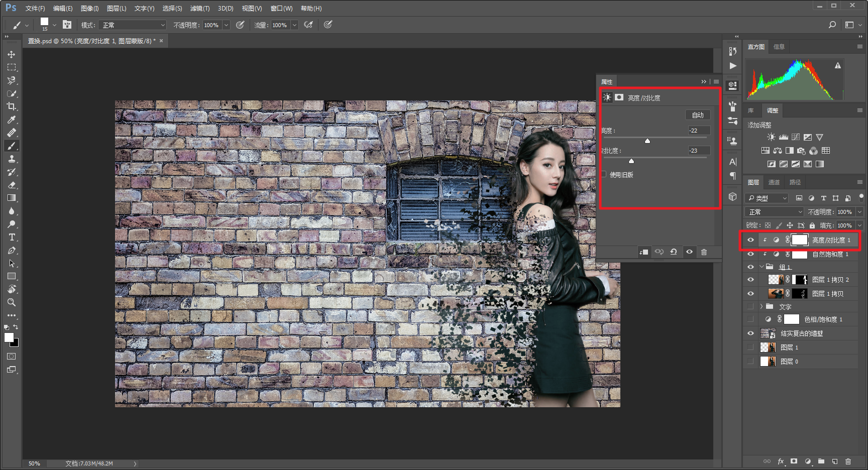The width and height of the screenshot is (868, 470).
Task: Select the Clone Stamp tool
Action: click(x=11, y=159)
